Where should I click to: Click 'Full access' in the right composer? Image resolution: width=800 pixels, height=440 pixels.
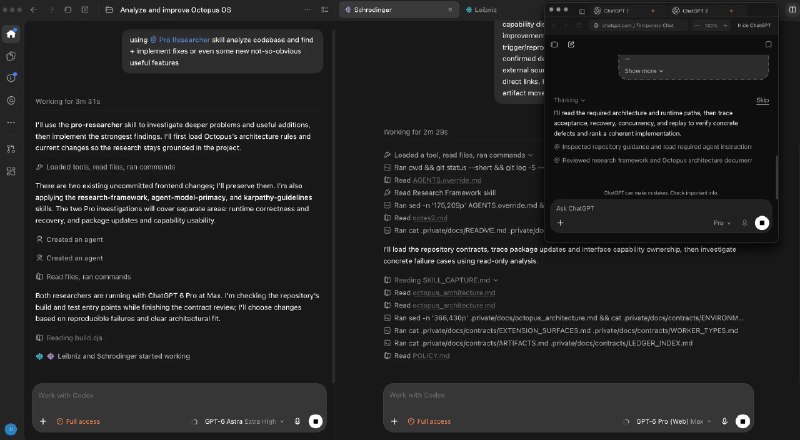tap(429, 422)
